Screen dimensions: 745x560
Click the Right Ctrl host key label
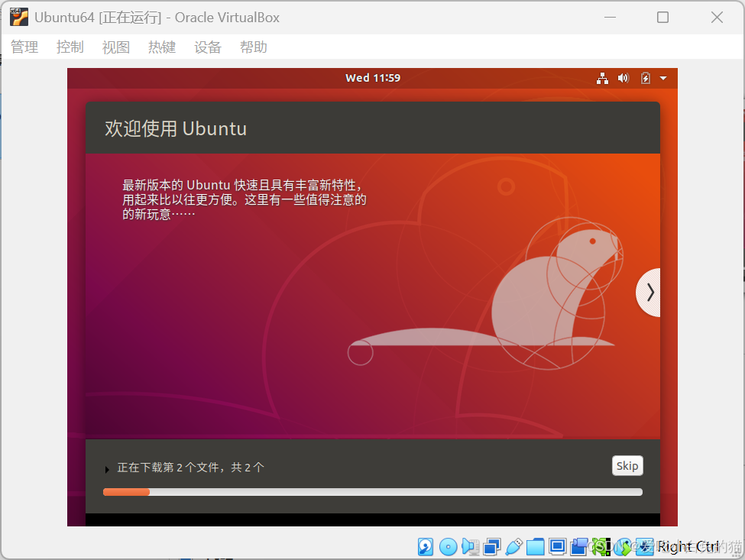point(688,547)
